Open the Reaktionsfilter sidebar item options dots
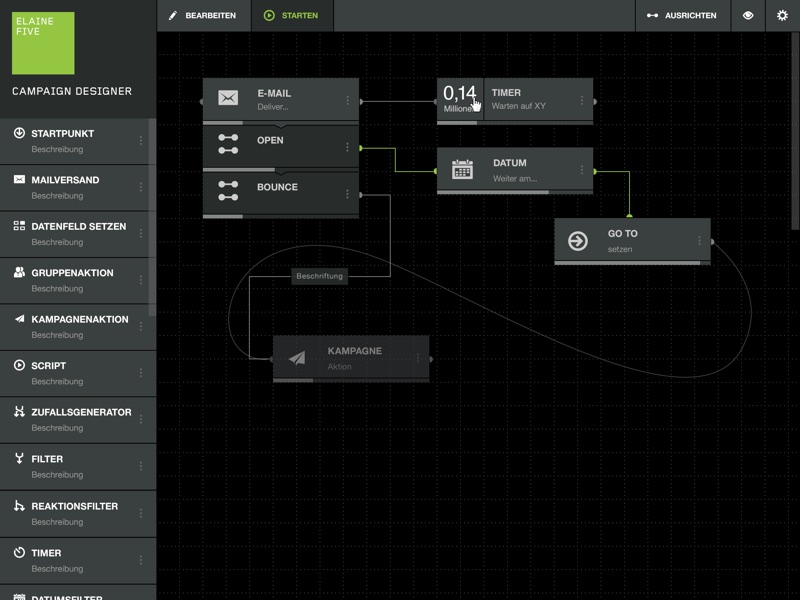 (x=141, y=513)
